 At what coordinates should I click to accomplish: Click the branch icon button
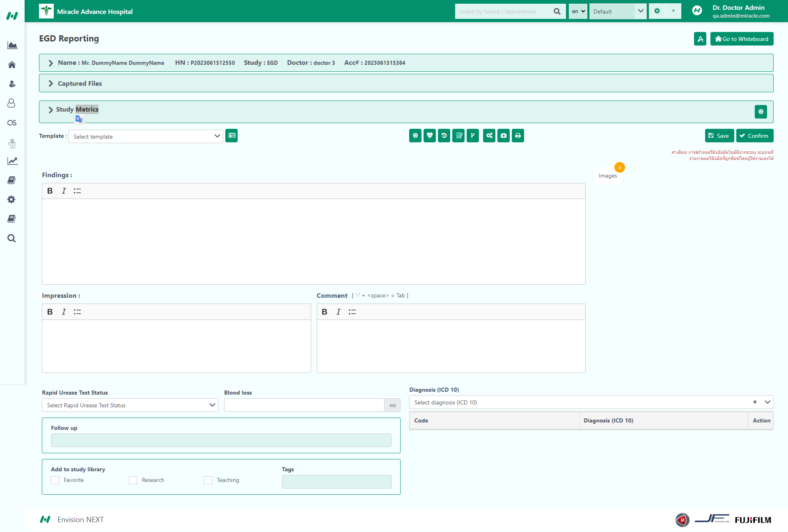click(472, 136)
